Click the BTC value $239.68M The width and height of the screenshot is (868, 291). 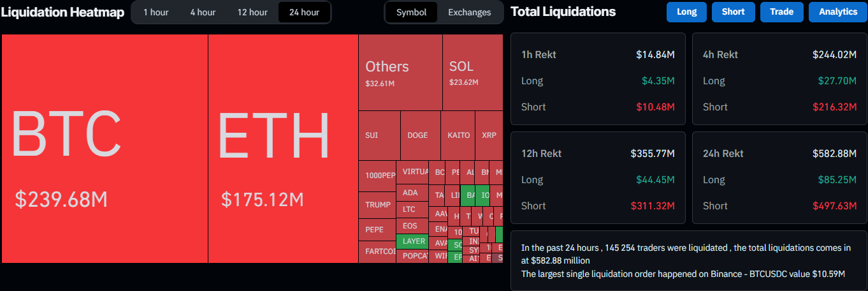[x=61, y=200]
